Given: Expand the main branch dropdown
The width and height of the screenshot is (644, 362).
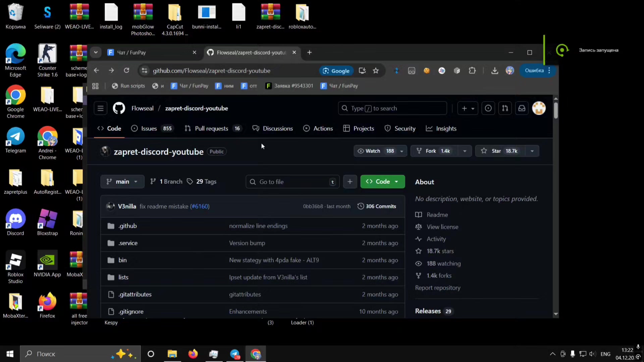Looking at the screenshot, I should [x=122, y=182].
